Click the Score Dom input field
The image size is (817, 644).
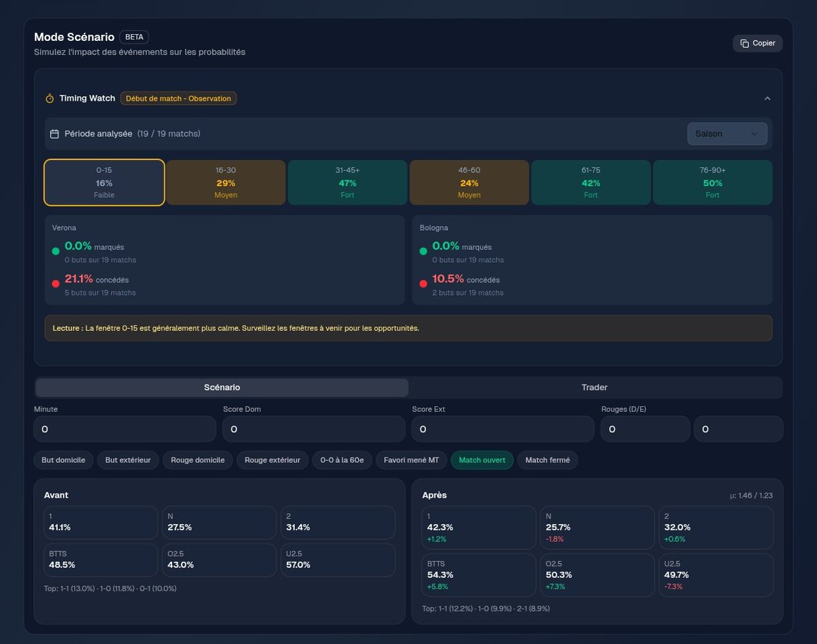click(314, 429)
